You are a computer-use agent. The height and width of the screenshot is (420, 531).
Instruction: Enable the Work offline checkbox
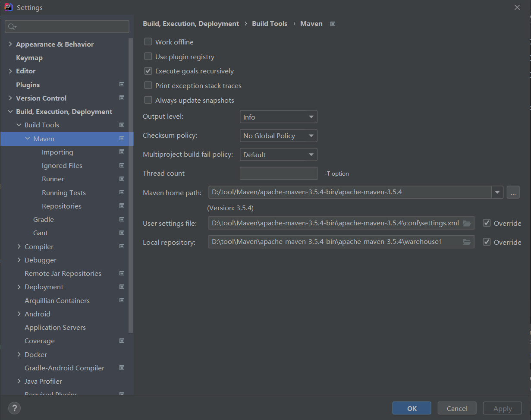tap(148, 42)
